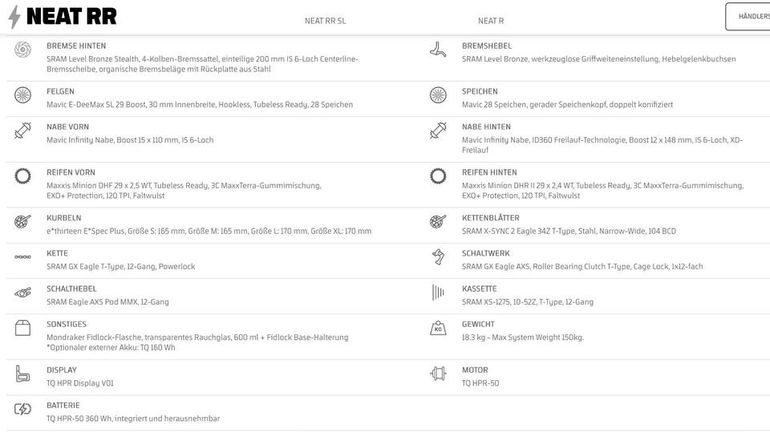Switch to the NEAT R model tab

[x=491, y=21]
